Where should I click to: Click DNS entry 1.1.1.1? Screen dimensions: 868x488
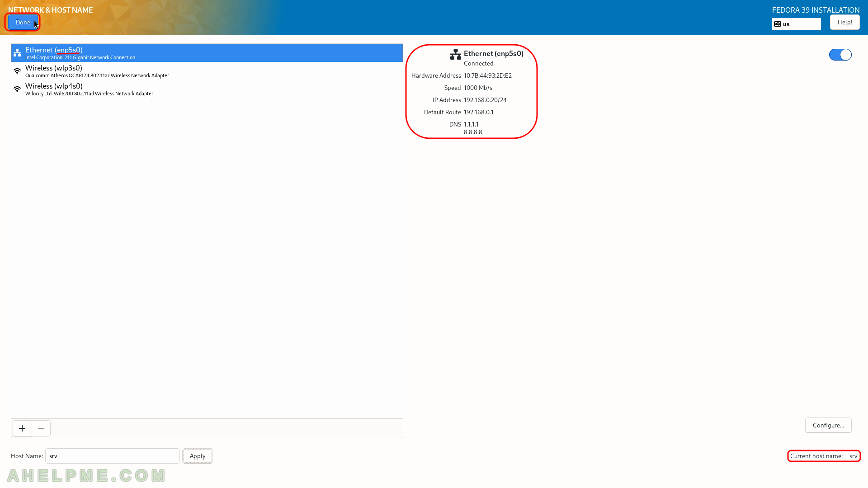[471, 124]
